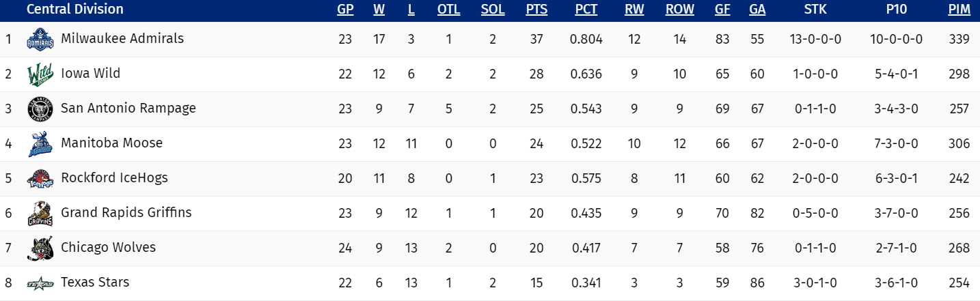This screenshot has height=301, width=980.
Task: Open the Milwaukee Admirals team name link
Action: 122,38
